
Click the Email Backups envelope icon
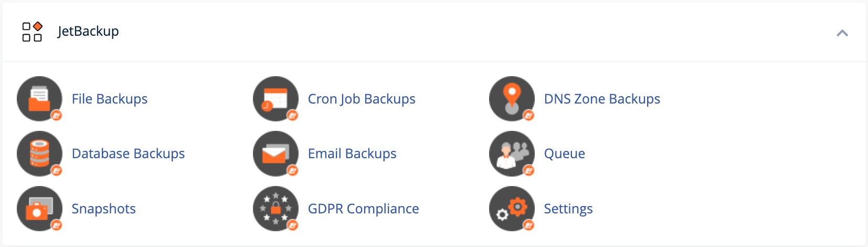point(276,153)
